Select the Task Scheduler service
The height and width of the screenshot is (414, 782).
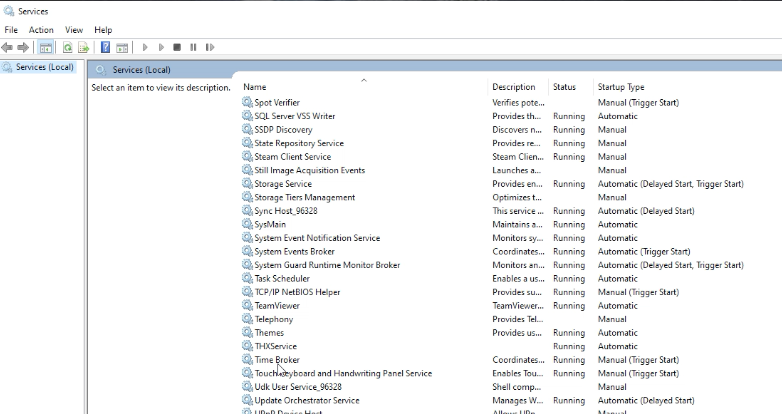tap(282, 279)
